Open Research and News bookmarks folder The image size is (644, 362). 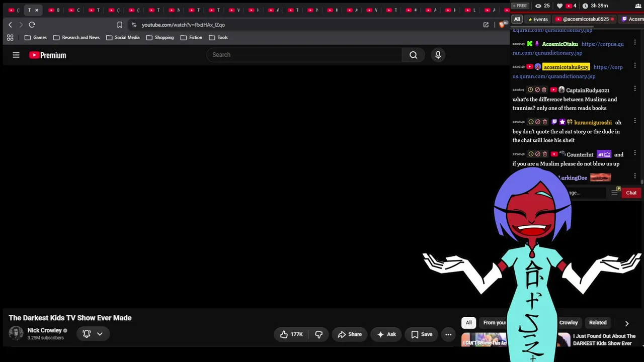coord(76,38)
